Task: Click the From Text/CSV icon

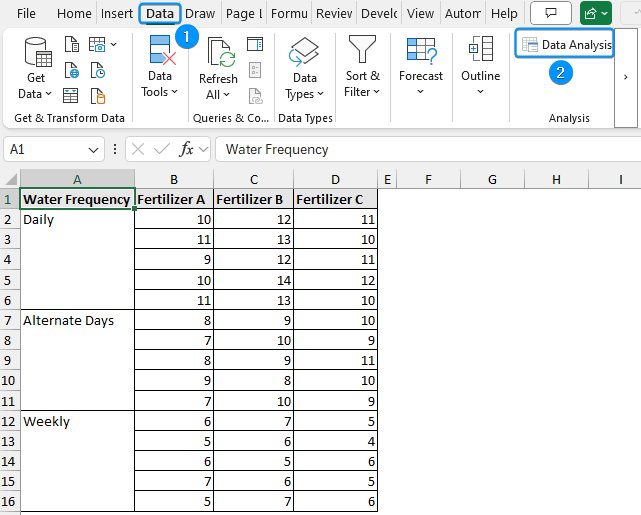Action: (x=71, y=44)
